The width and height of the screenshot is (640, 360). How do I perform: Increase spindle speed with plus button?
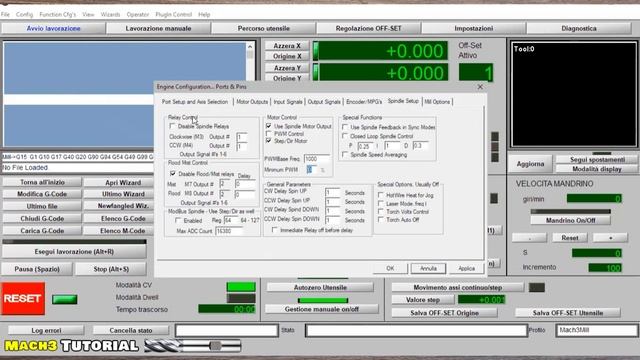point(610,238)
